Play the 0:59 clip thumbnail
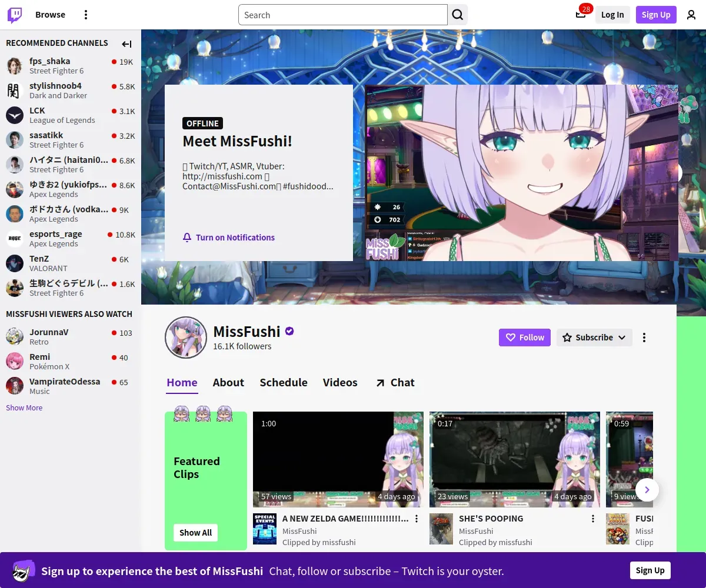Screen dimensions: 706x588 pyautogui.click(x=630, y=459)
